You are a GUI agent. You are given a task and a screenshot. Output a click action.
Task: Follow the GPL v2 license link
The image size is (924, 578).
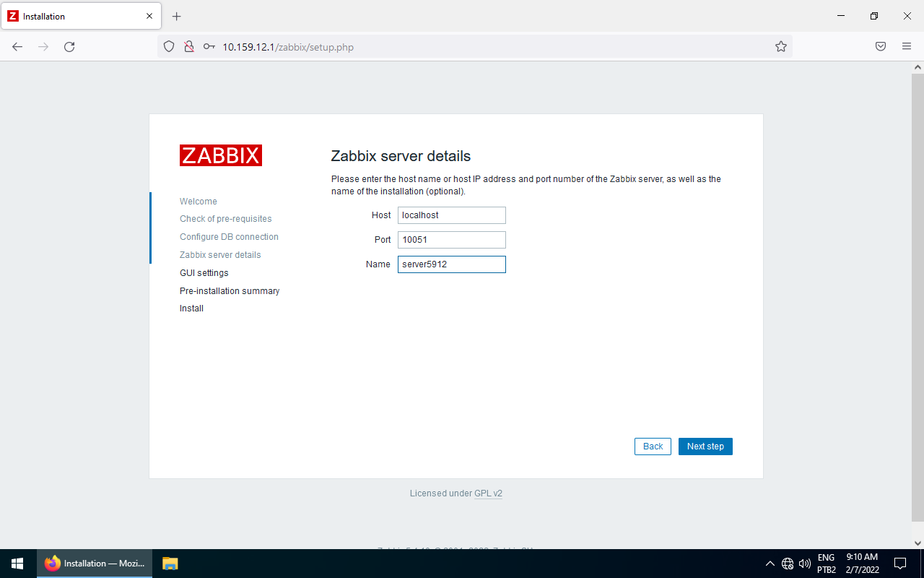pos(488,493)
